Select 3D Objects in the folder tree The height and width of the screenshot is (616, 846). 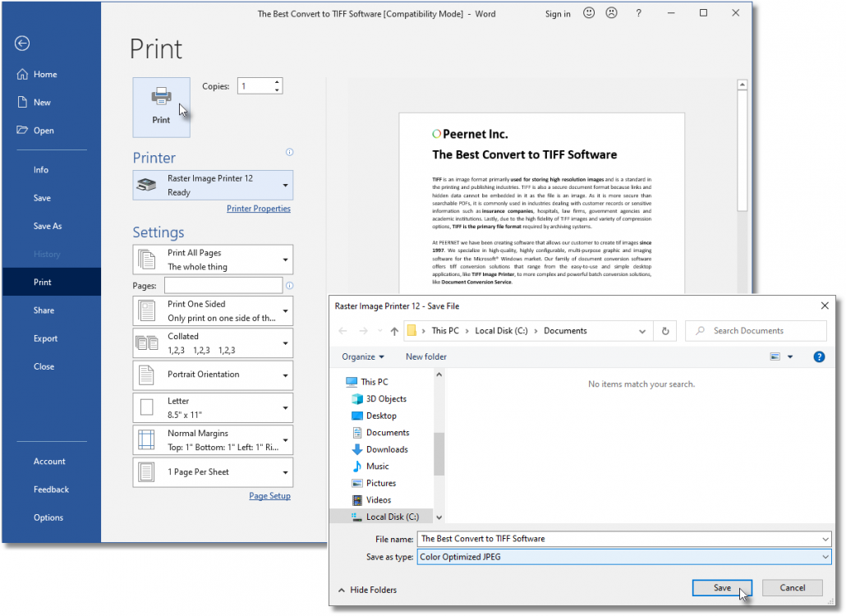[379, 398]
